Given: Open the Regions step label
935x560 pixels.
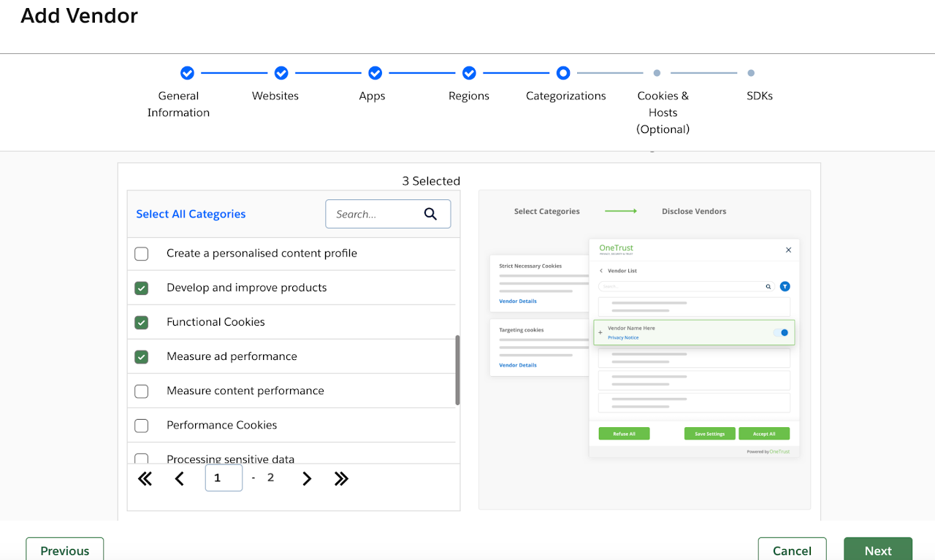Looking at the screenshot, I should 469,96.
